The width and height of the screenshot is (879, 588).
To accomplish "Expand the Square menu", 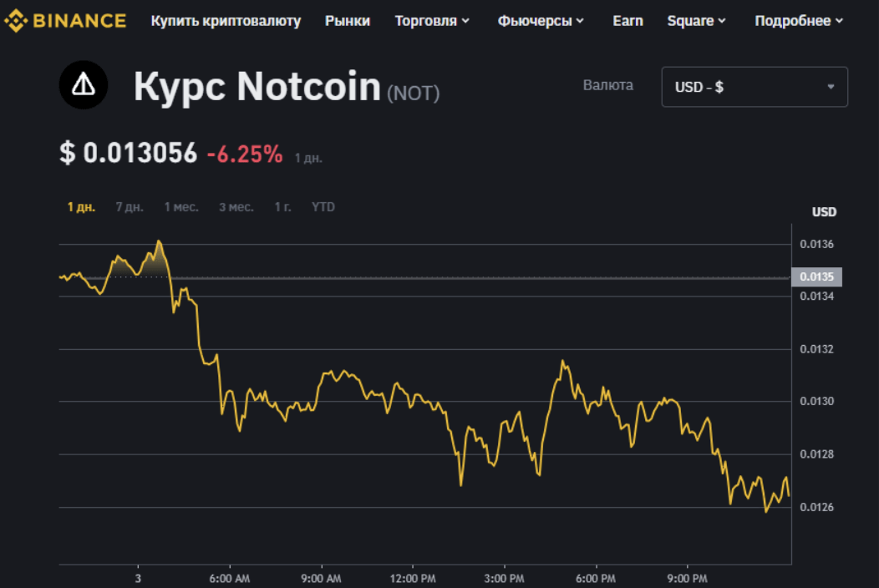I will pyautogui.click(x=696, y=21).
